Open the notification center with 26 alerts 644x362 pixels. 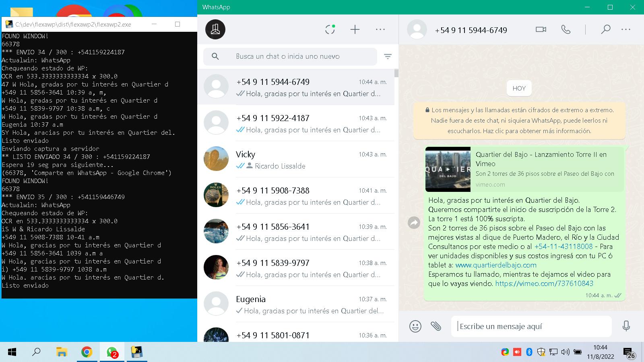630,353
